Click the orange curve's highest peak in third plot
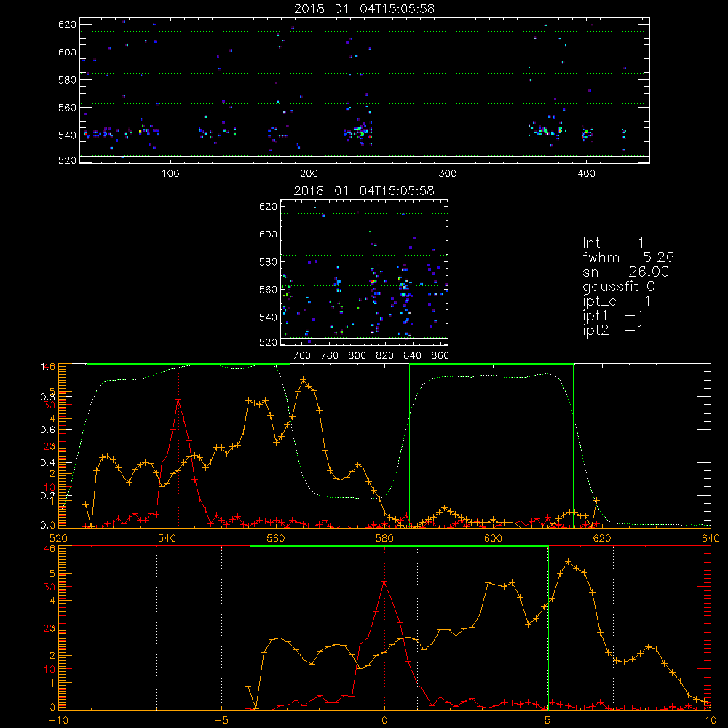 pos(304,380)
